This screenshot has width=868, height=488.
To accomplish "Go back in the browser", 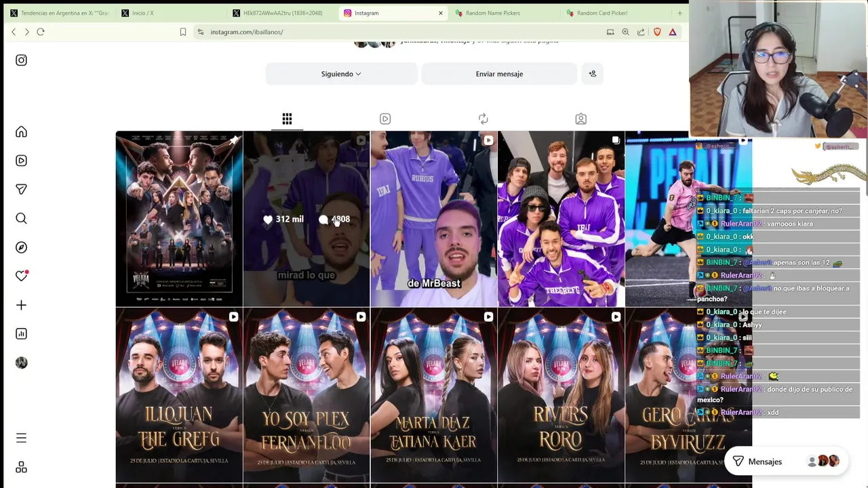I will 14,32.
